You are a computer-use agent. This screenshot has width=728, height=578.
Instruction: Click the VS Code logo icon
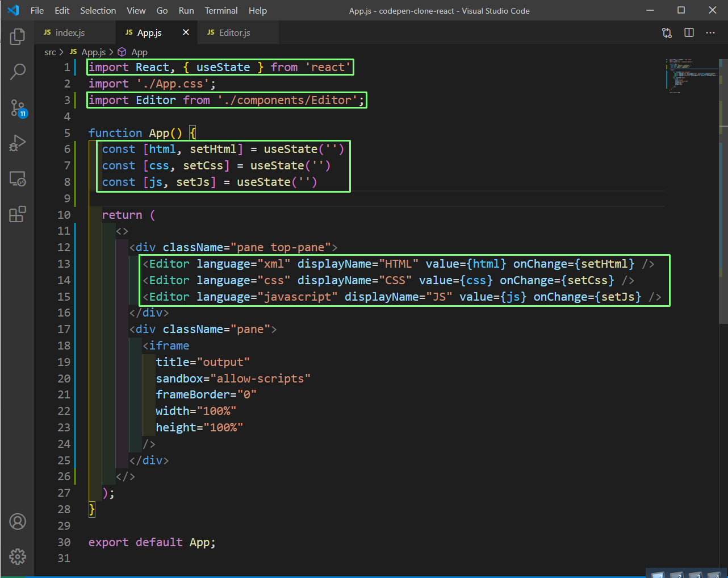13,10
